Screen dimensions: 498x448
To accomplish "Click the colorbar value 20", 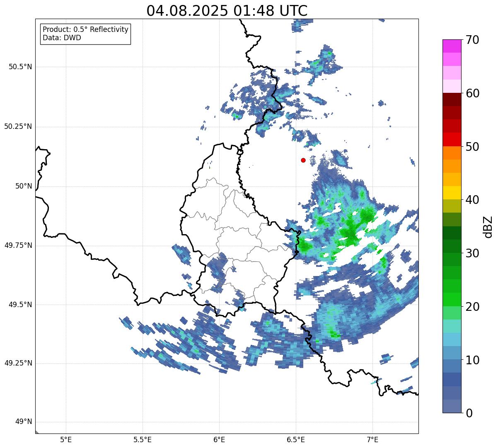I will [472, 307].
